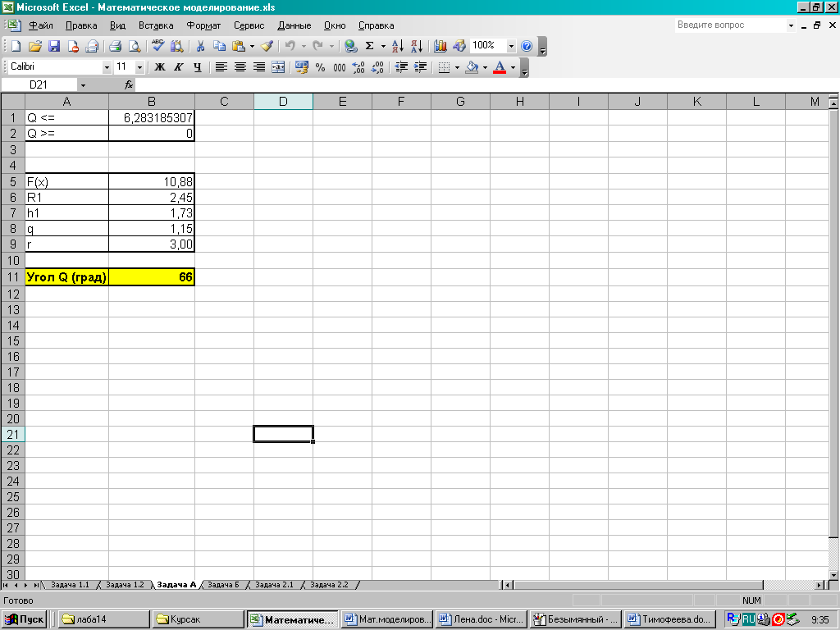Open the Вставка menu
Image resolution: width=840 pixels, height=630 pixels.
pos(156,25)
